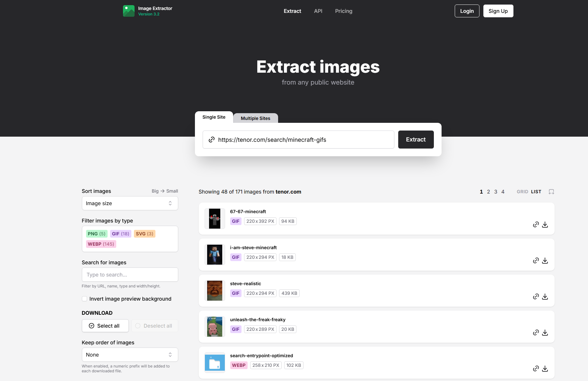Switch to the Multiple Sites tab
Viewport: 588px width, 381px height.
click(255, 118)
